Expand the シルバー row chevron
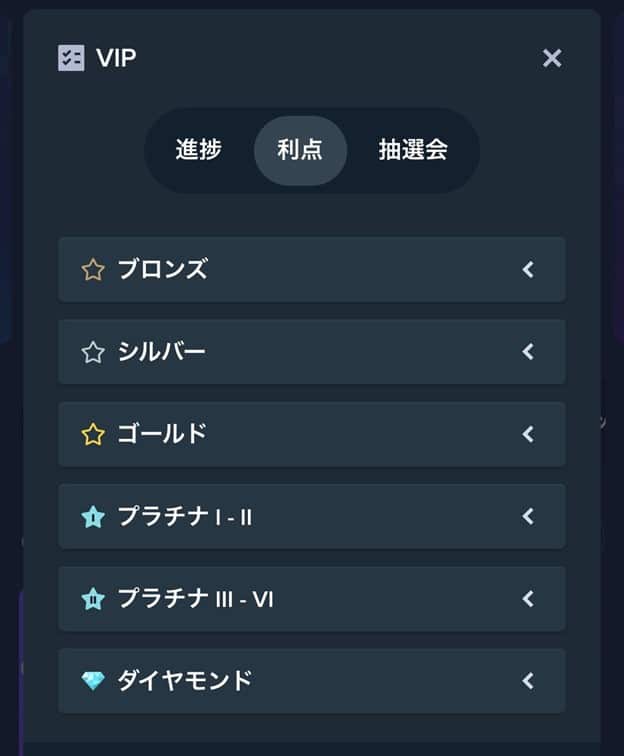The height and width of the screenshot is (756, 624). click(x=528, y=352)
